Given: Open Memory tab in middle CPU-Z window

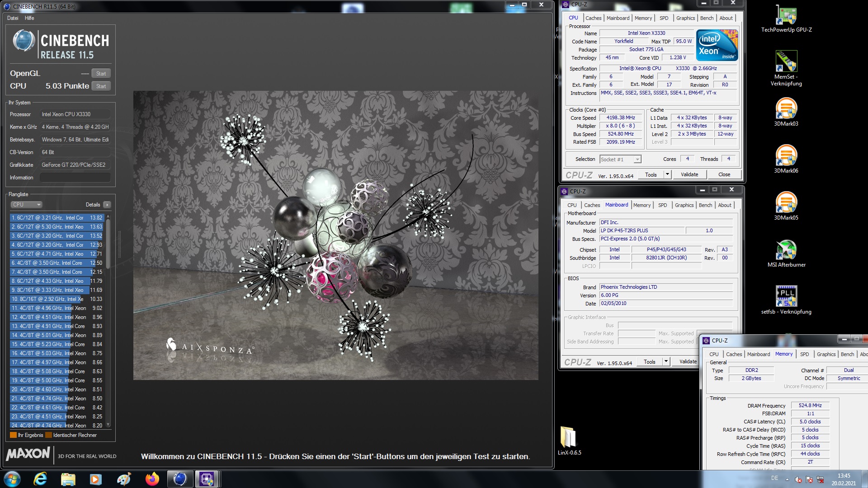Looking at the screenshot, I should [x=642, y=205].
